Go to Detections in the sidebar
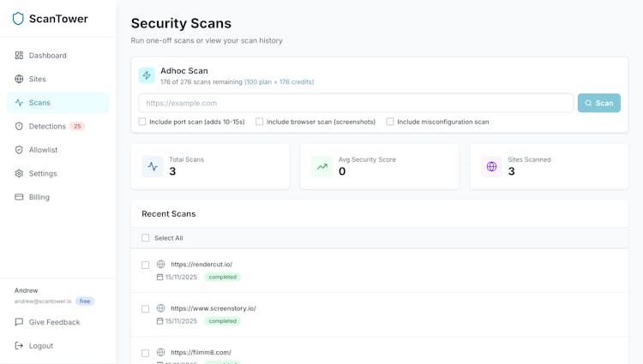643x364 pixels. click(x=47, y=126)
